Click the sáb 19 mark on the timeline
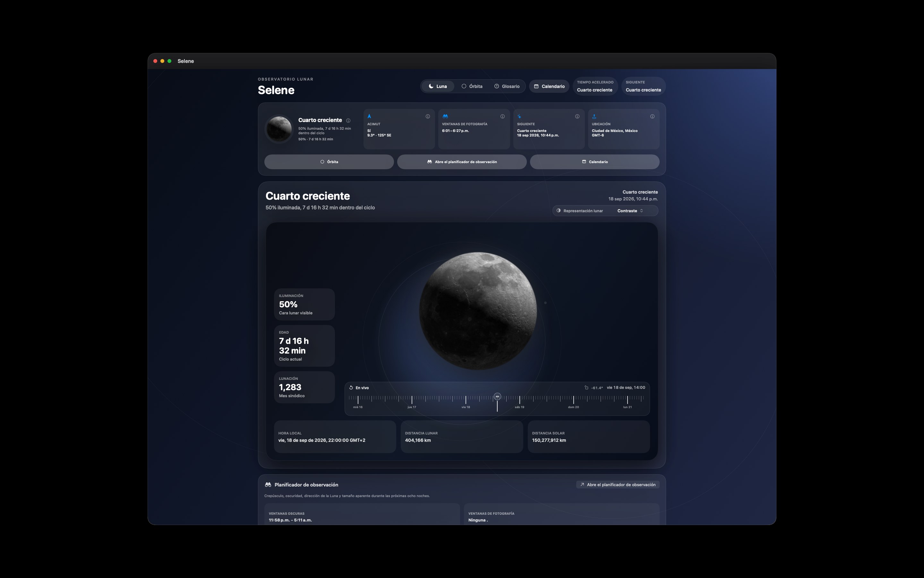 point(519,407)
